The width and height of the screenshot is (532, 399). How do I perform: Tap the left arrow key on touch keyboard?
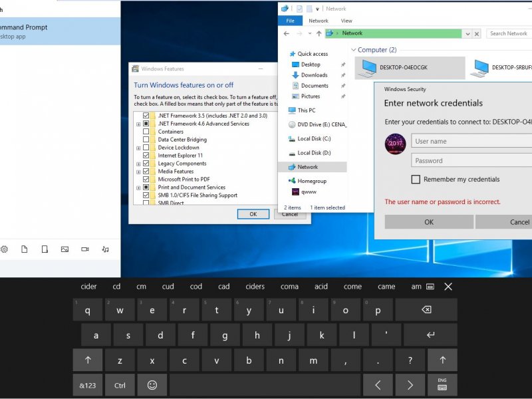pos(378,385)
